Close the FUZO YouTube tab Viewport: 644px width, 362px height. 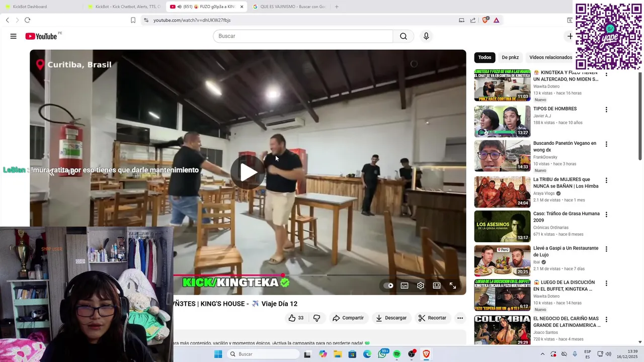coord(242,7)
